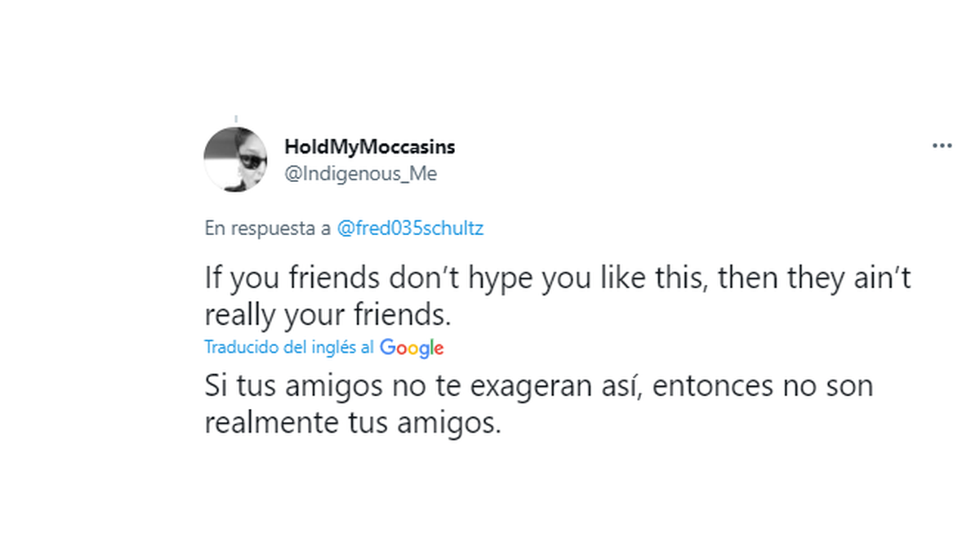980x551 pixels.
Task: Click "really your friends." tweet line
Action: click(x=327, y=314)
